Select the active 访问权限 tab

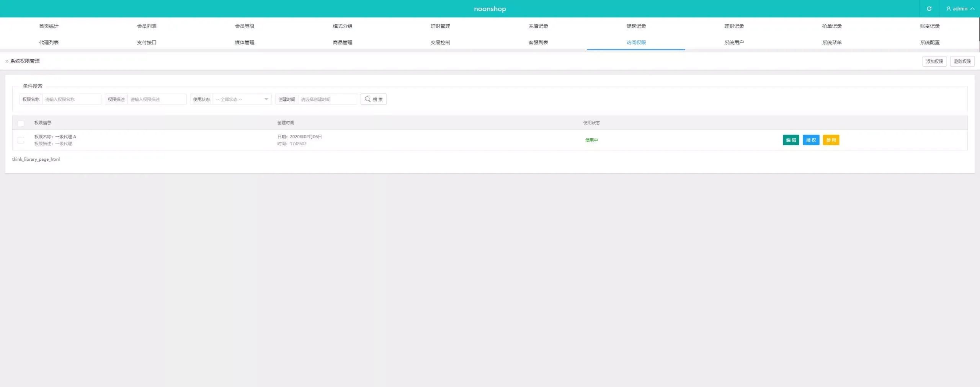(x=636, y=42)
